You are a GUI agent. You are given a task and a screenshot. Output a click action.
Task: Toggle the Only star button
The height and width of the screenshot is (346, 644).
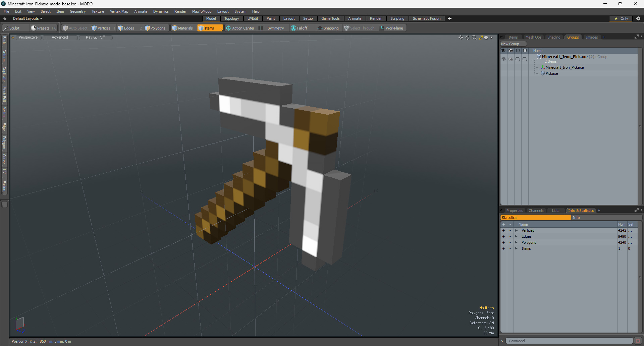621,18
